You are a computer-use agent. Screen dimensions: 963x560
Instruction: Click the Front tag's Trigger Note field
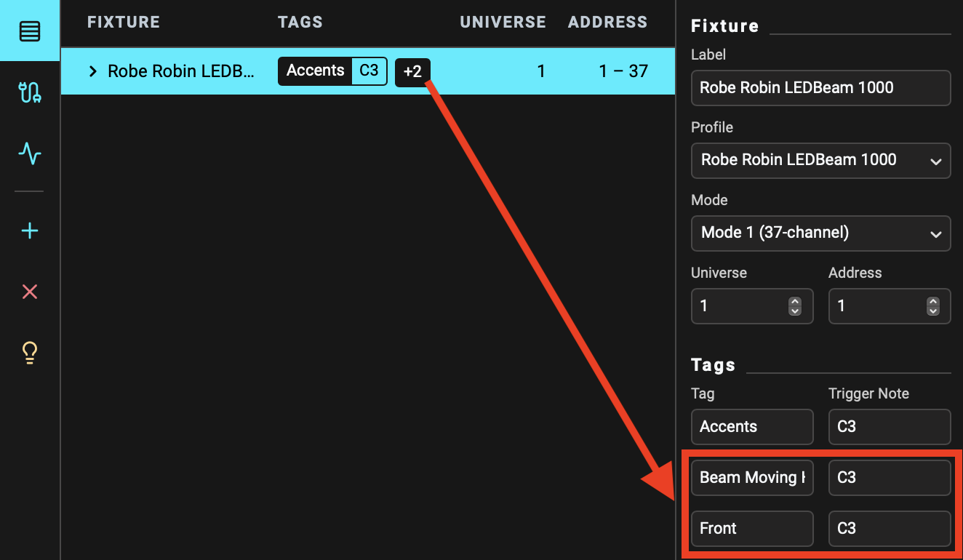pos(889,529)
